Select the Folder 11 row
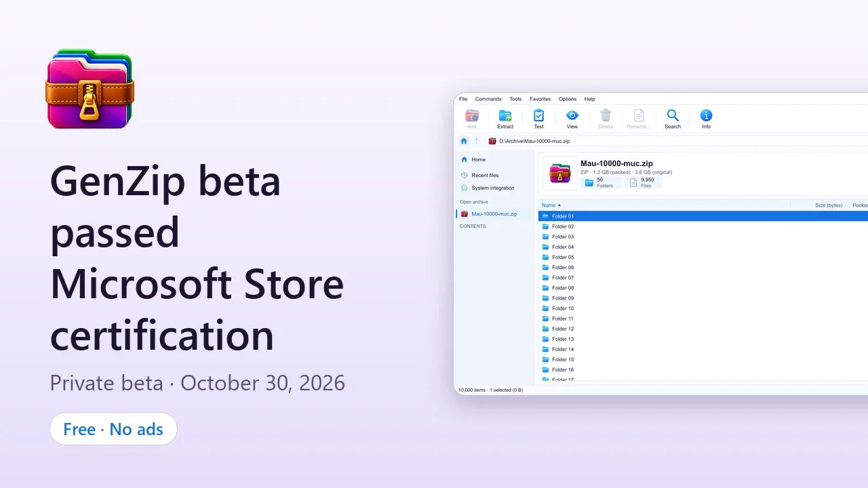Viewport: 868px width, 488px height. click(x=703, y=319)
